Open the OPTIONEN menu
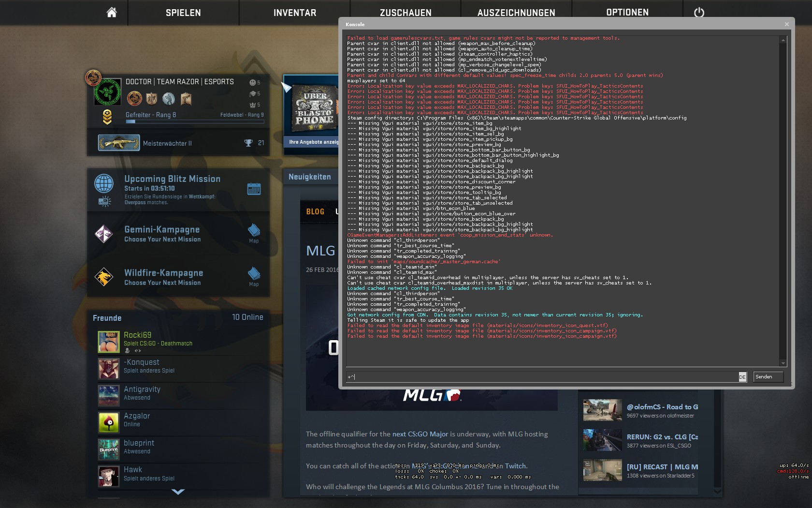 (x=627, y=13)
